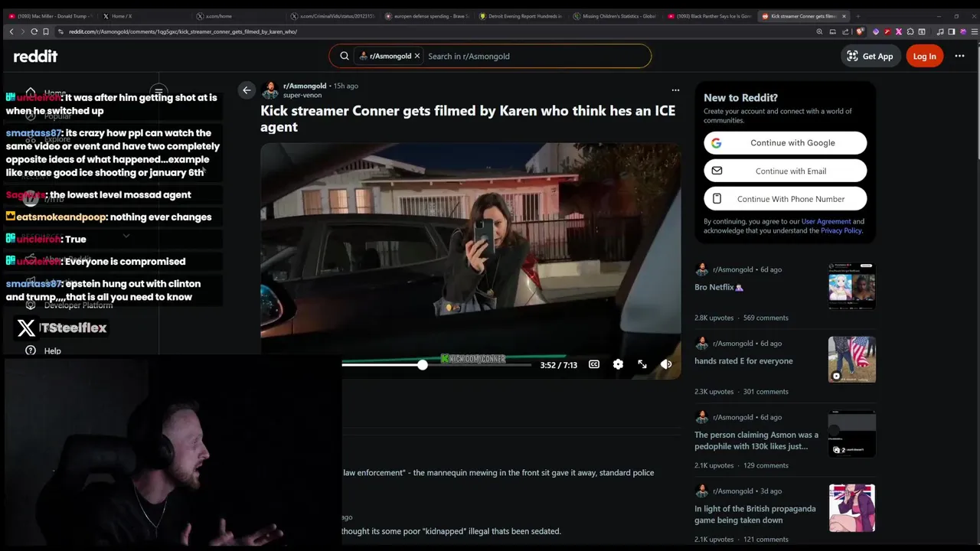Image resolution: width=980 pixels, height=551 pixels.
Task: Continue With Phone Number sign-in
Action: tap(785, 199)
